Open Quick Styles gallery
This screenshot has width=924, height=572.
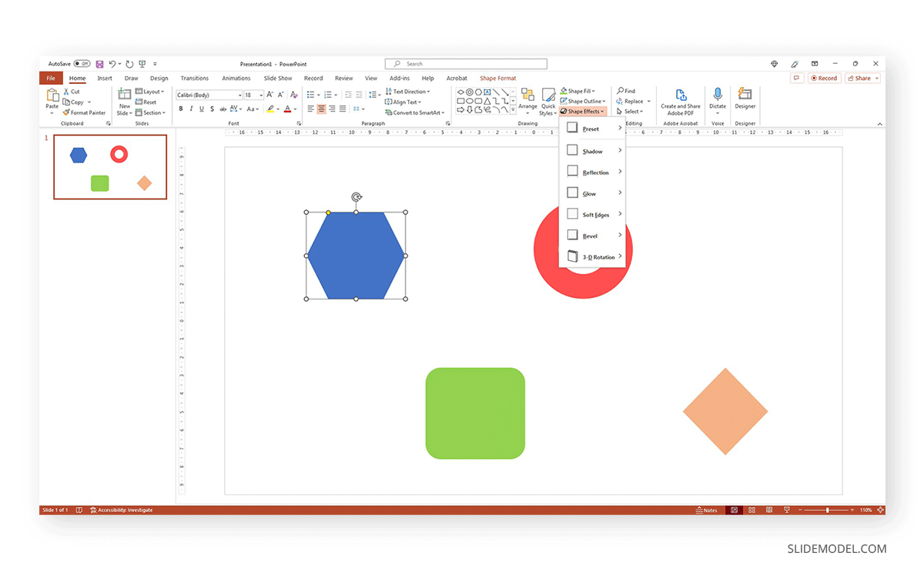548,101
